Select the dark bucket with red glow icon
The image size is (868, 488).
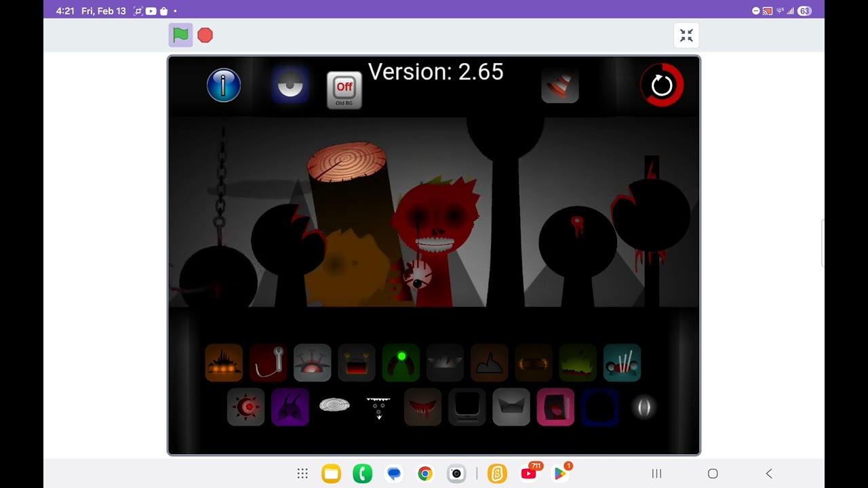pos(356,363)
